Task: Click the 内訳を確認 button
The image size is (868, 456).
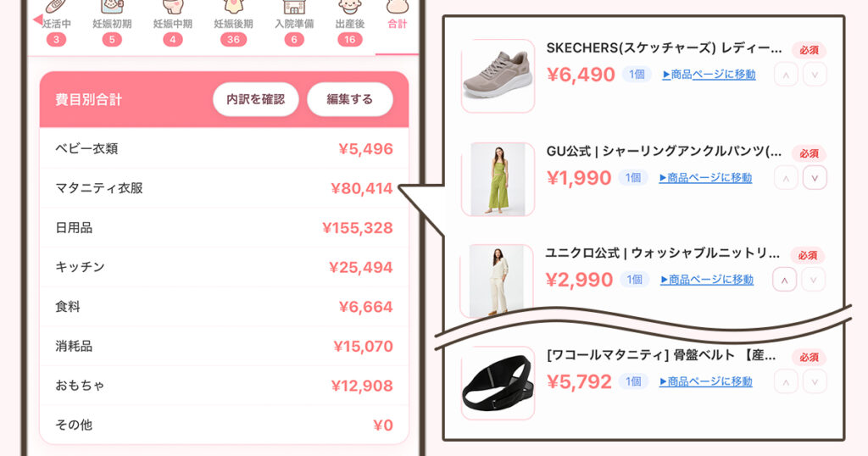Action: [x=256, y=100]
